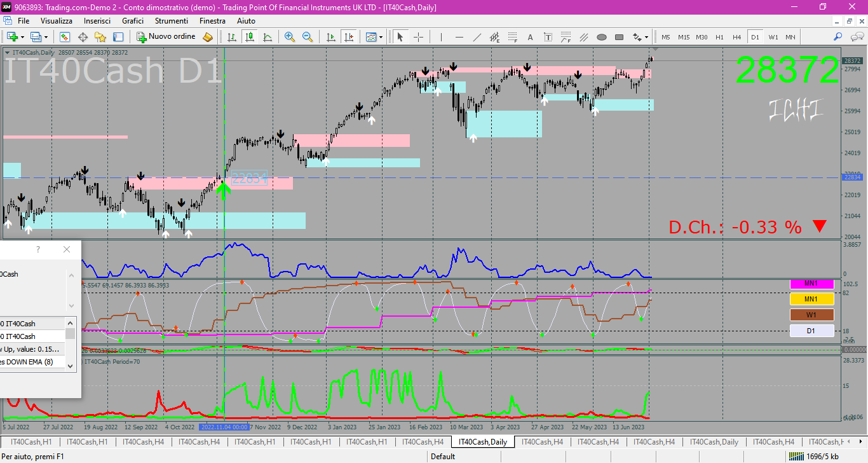This screenshot has height=463, width=868.
Task: Draw an ellipse shape
Action: tap(601, 37)
